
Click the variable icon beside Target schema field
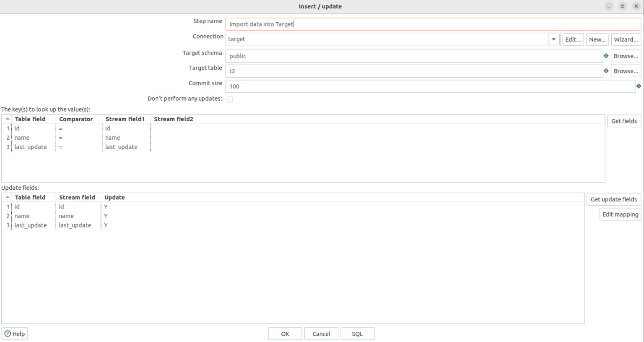pos(606,55)
